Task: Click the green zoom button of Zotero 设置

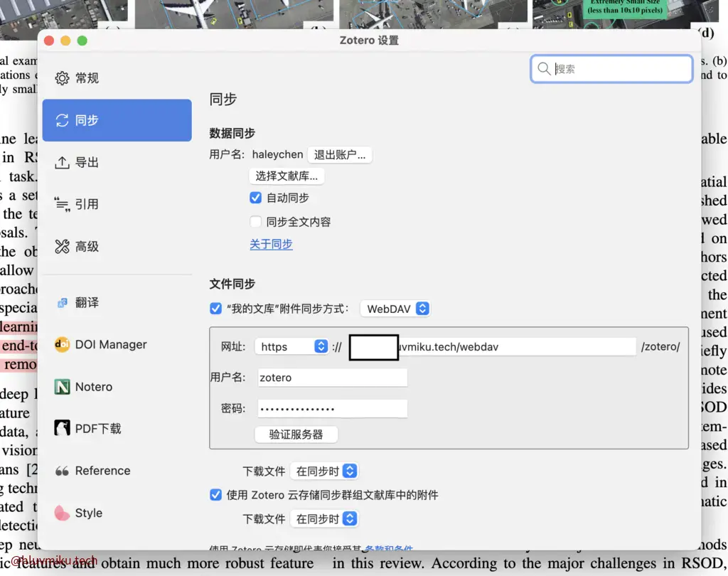Action: click(82, 41)
